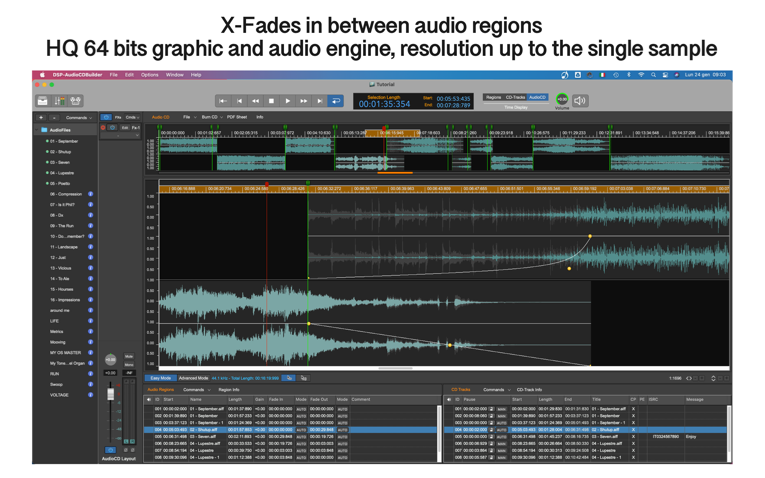Click the info badge next to Compression
The height and width of the screenshot is (478, 765).
pyautogui.click(x=90, y=194)
